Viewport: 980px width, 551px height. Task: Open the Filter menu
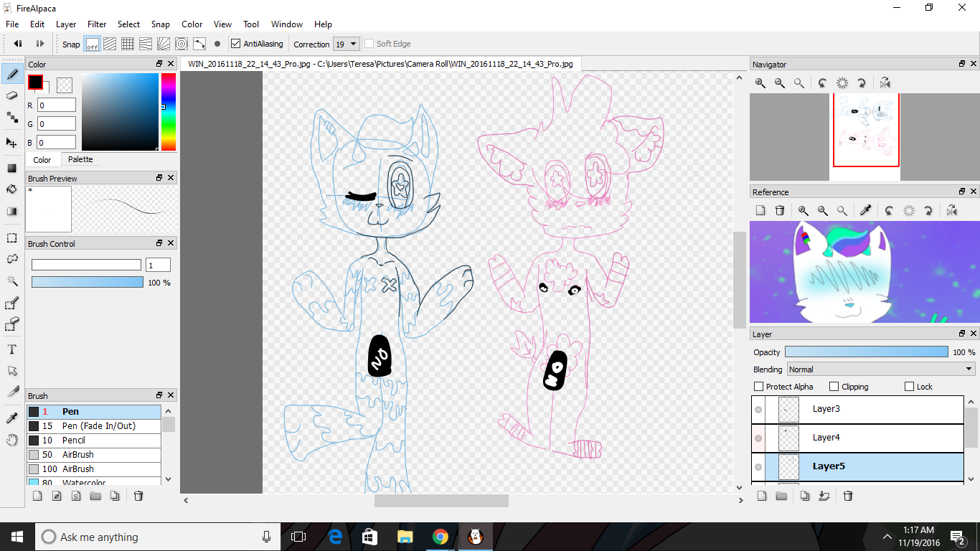point(97,24)
